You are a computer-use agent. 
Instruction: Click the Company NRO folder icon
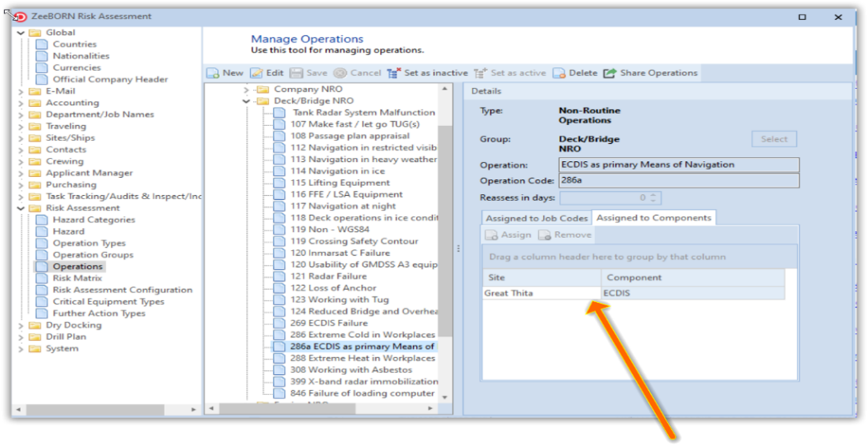(x=262, y=89)
